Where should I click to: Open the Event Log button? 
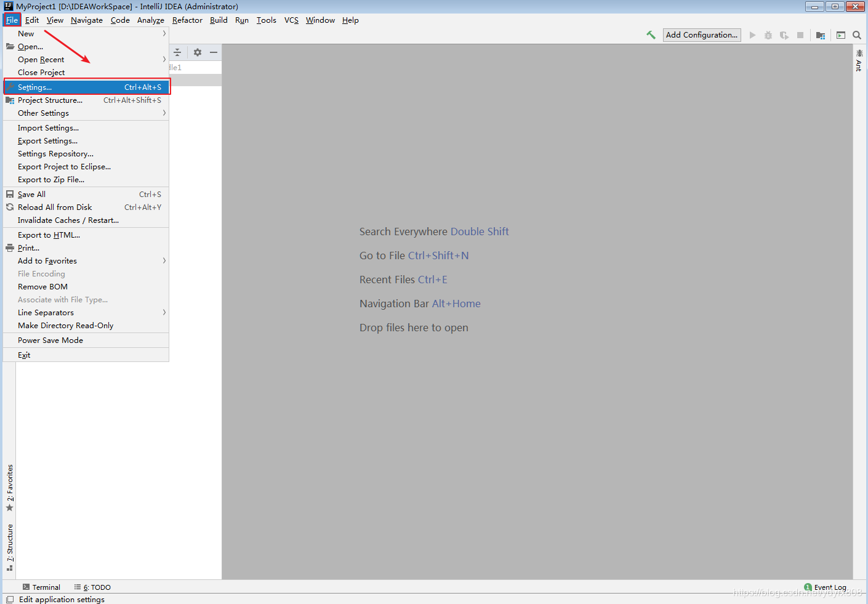tap(826, 587)
